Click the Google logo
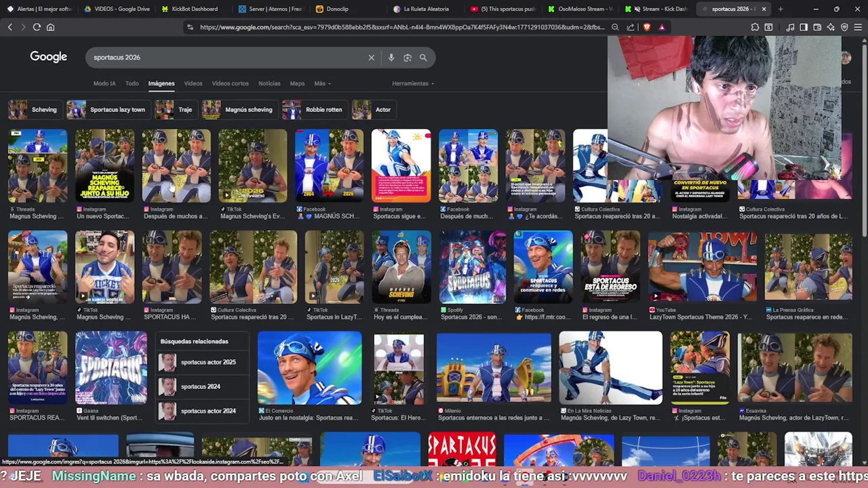Viewport: 868px width, 488px height. click(x=48, y=57)
